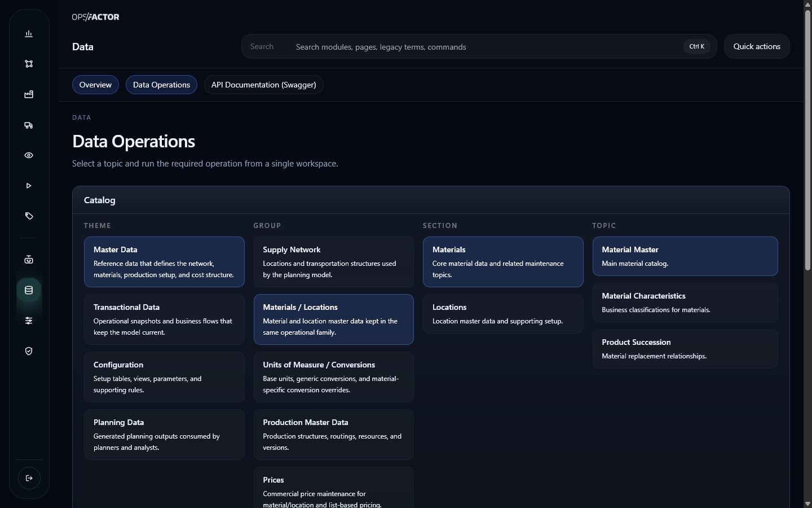Click the 'Select a topic and run' subtitle
This screenshot has height=508, width=812.
click(x=205, y=164)
